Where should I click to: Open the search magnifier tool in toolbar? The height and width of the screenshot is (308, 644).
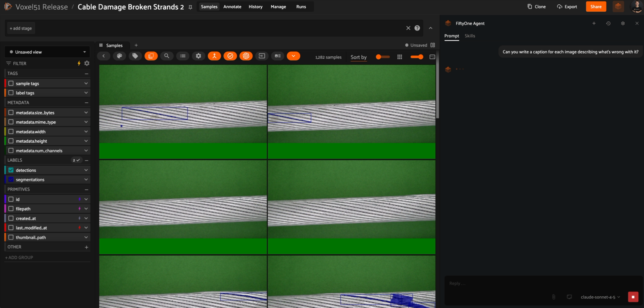(167, 56)
